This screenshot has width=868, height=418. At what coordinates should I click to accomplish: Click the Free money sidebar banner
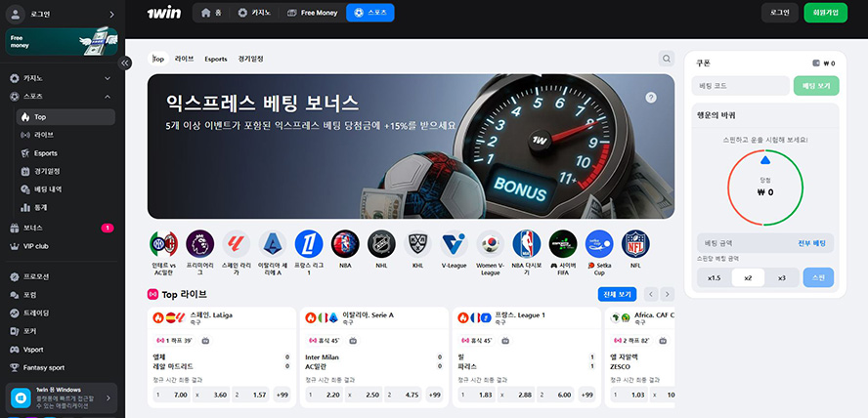point(62,42)
